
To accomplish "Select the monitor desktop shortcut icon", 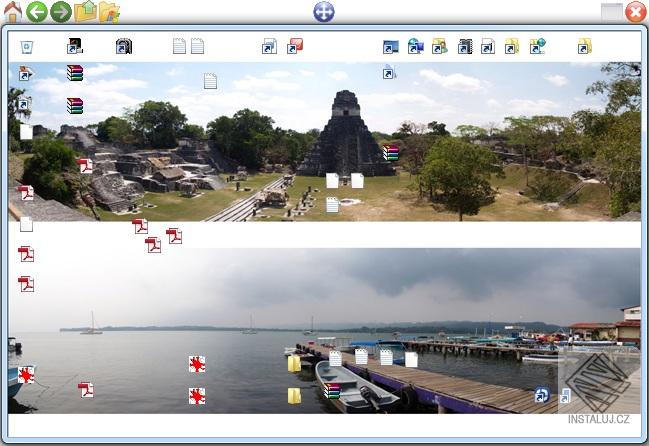I will (390, 47).
